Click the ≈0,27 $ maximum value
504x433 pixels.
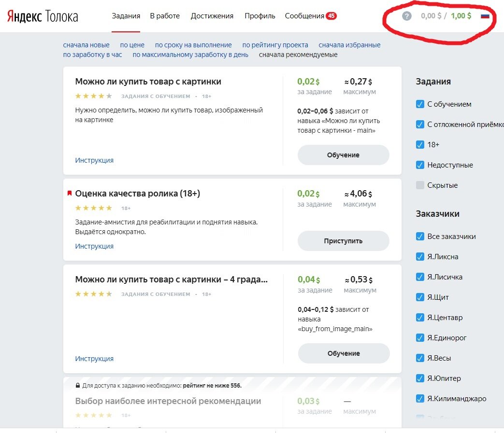click(x=358, y=82)
